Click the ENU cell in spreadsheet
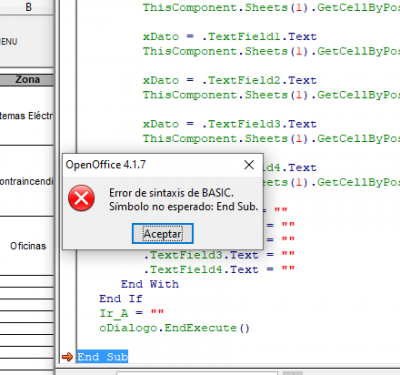 (x=27, y=42)
